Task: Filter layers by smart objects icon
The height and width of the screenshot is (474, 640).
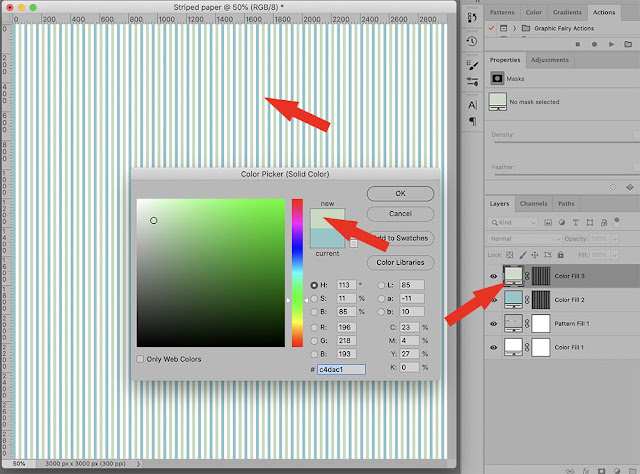Action: coord(604,223)
